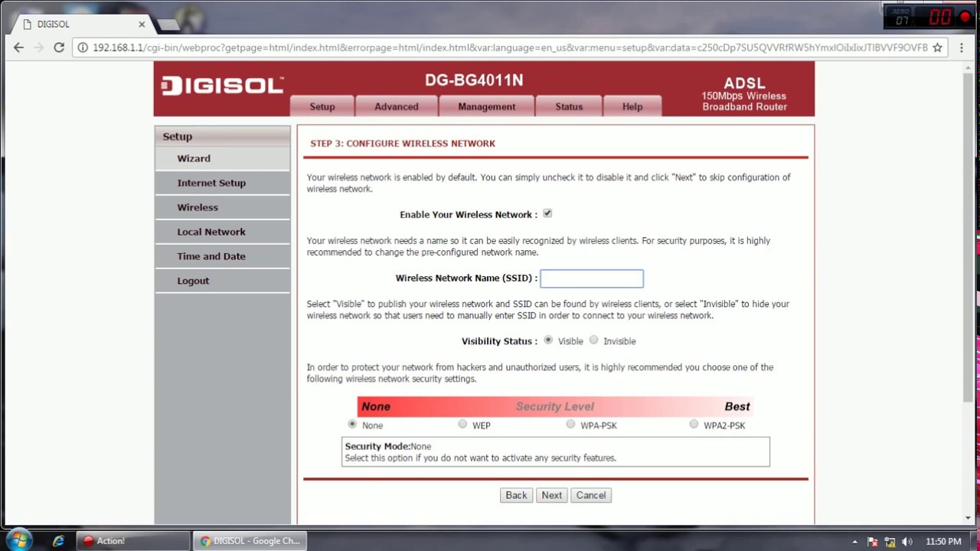Focus the Wireless Network Name SSID field

[x=592, y=279]
